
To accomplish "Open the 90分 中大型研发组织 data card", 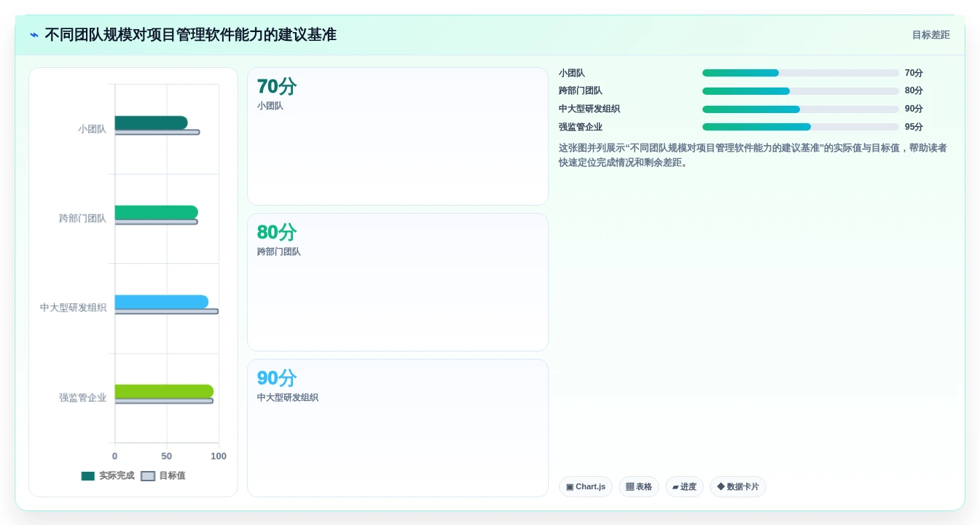I will 398,428.
